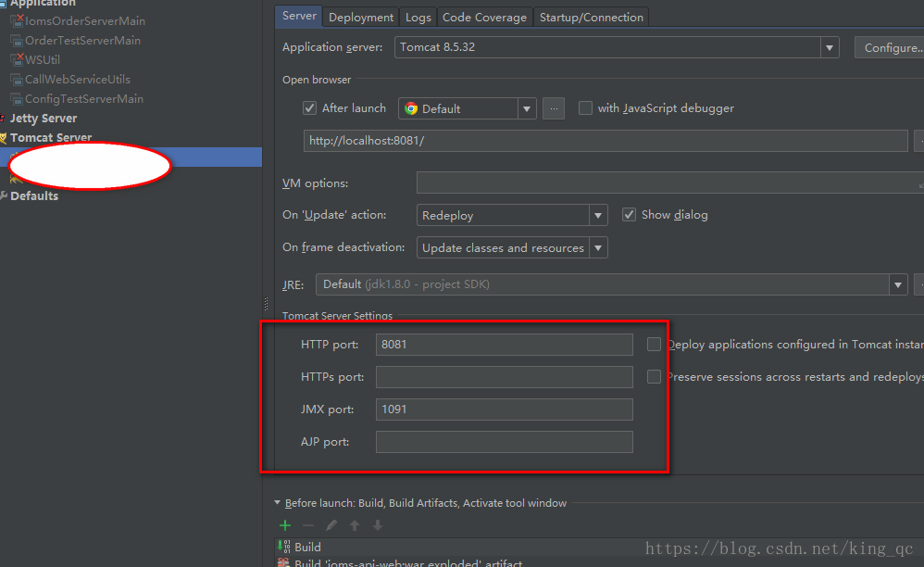Click the Chrome icon in browser selector
Viewport: 924px width, 567px height.
[411, 108]
